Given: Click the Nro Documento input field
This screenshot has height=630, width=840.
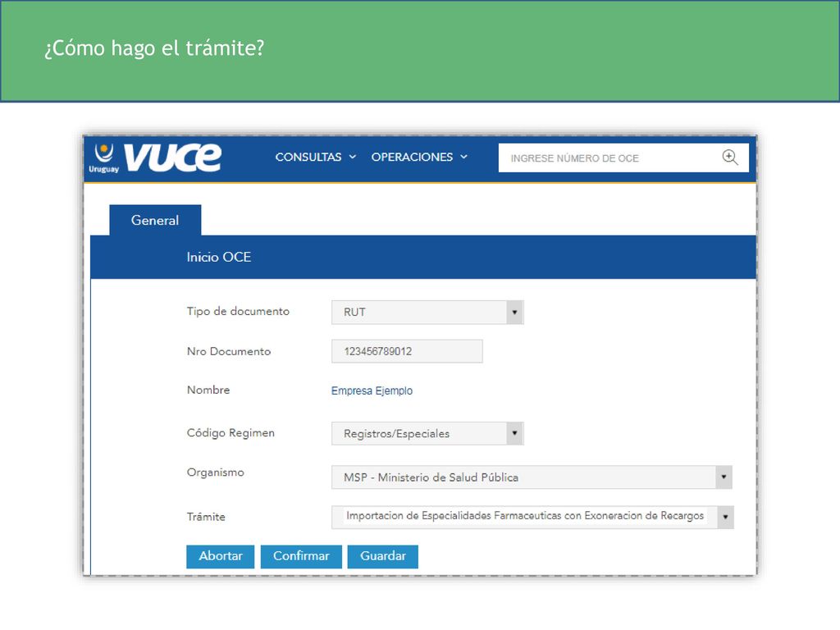Looking at the screenshot, I should pyautogui.click(x=407, y=351).
